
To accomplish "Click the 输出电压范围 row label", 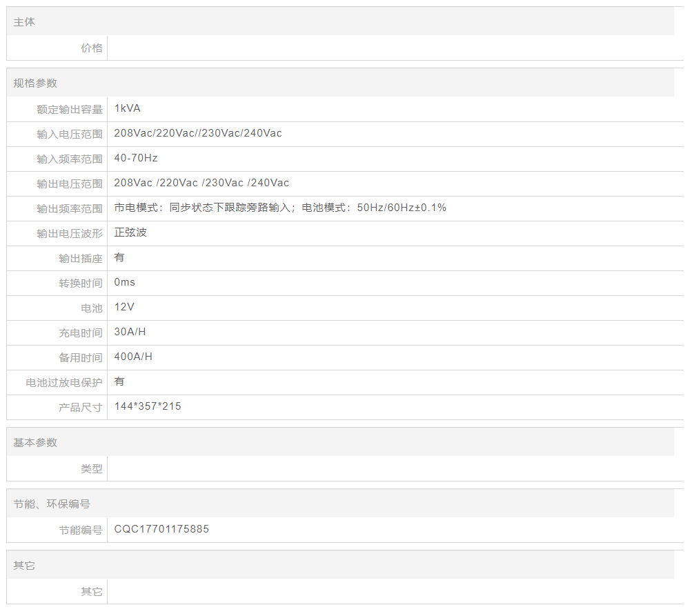I will tap(69, 183).
